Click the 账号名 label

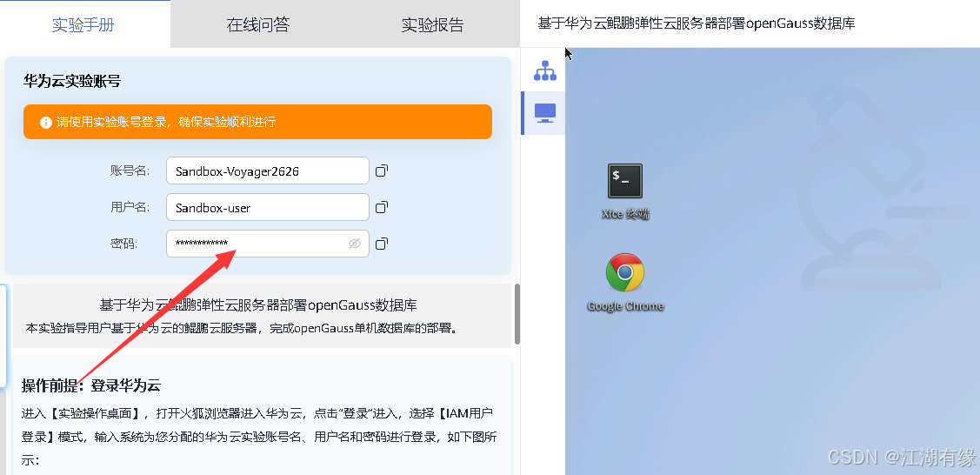pos(130,171)
